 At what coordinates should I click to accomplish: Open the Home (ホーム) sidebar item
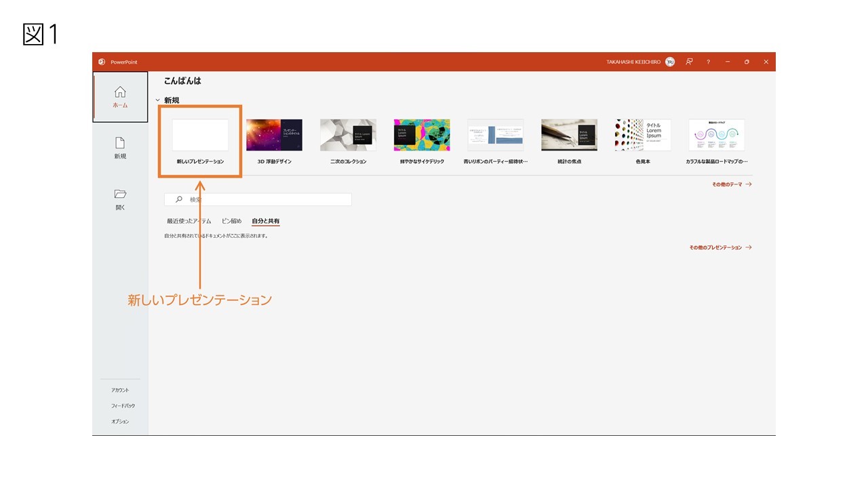(120, 97)
